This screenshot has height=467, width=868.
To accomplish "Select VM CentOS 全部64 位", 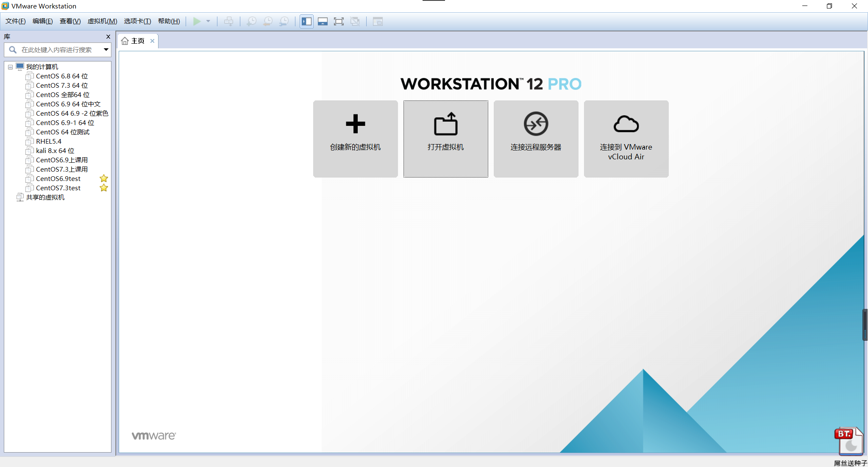I will [63, 95].
